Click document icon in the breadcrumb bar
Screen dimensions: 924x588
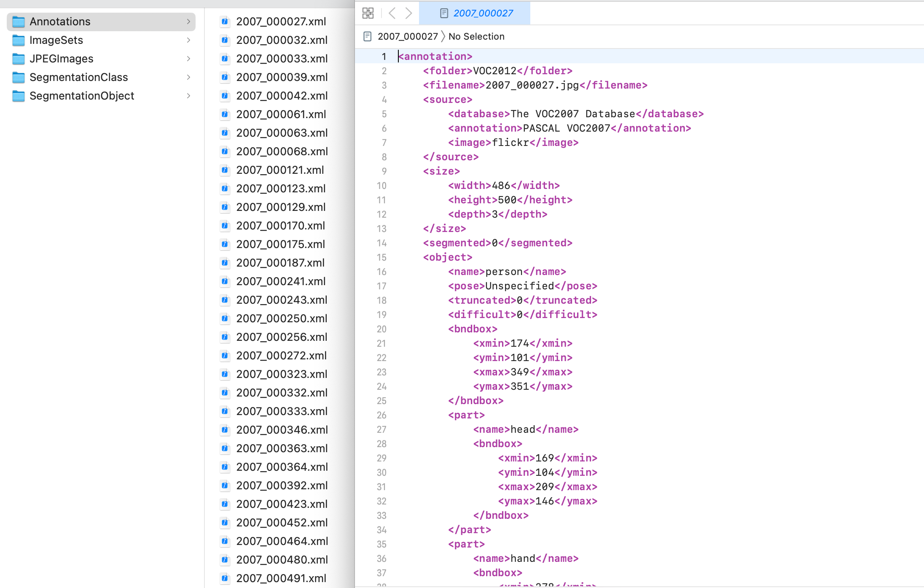pos(367,36)
